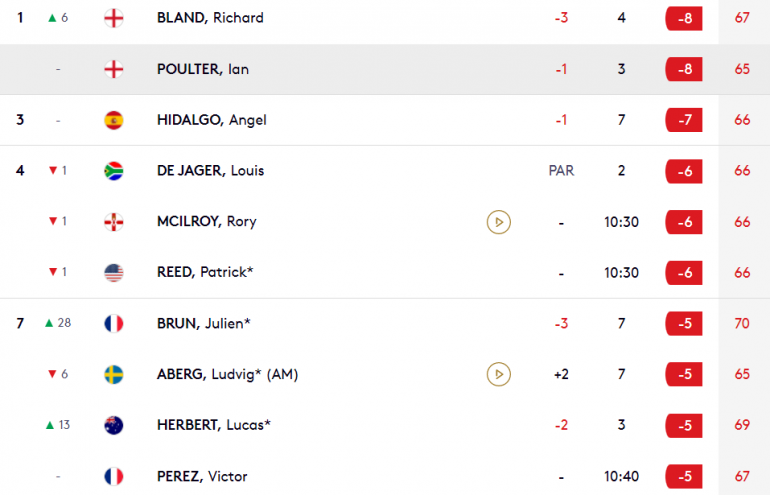Click green up-28 position change for Brun

pos(58,323)
